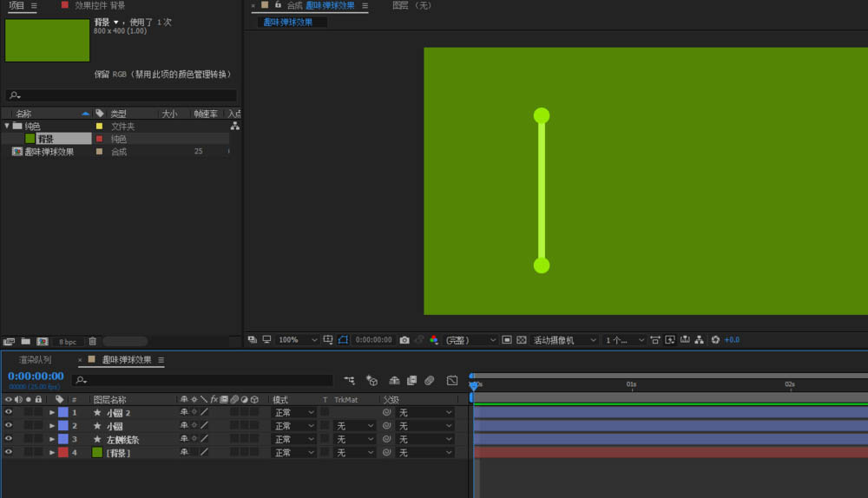Click the always preview this view icon
This screenshot has height=498, width=868.
(253, 339)
